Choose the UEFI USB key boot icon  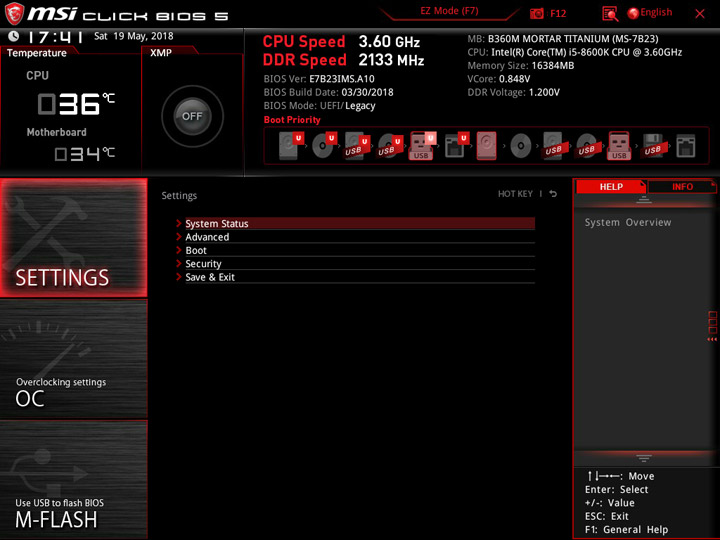(422, 146)
